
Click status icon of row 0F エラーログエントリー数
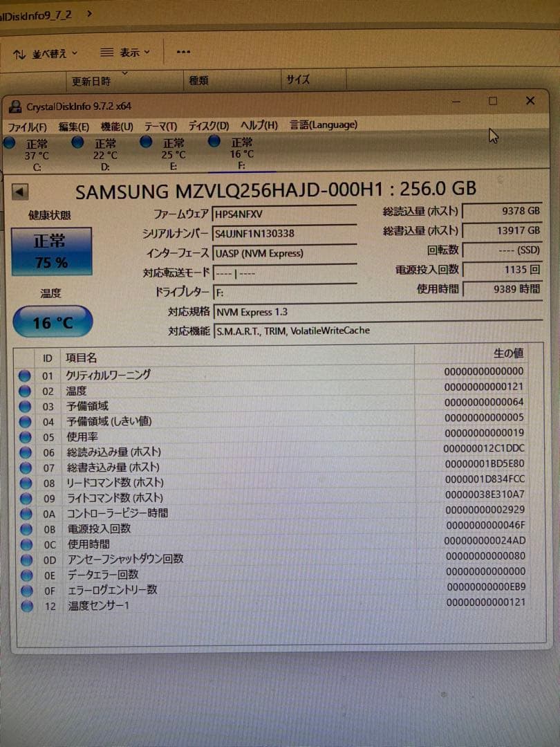[27, 590]
